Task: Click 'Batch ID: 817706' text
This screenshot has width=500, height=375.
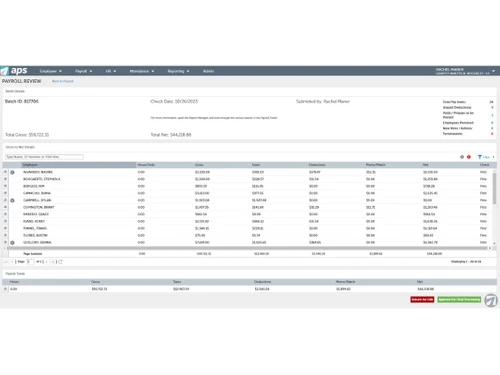Action: (x=22, y=101)
